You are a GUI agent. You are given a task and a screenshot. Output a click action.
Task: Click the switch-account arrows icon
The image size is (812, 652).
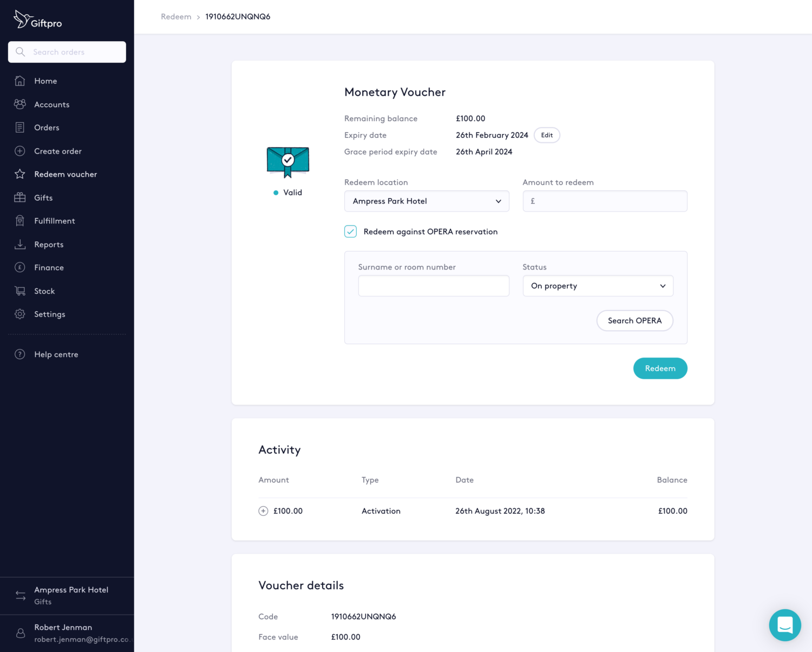pyautogui.click(x=21, y=595)
